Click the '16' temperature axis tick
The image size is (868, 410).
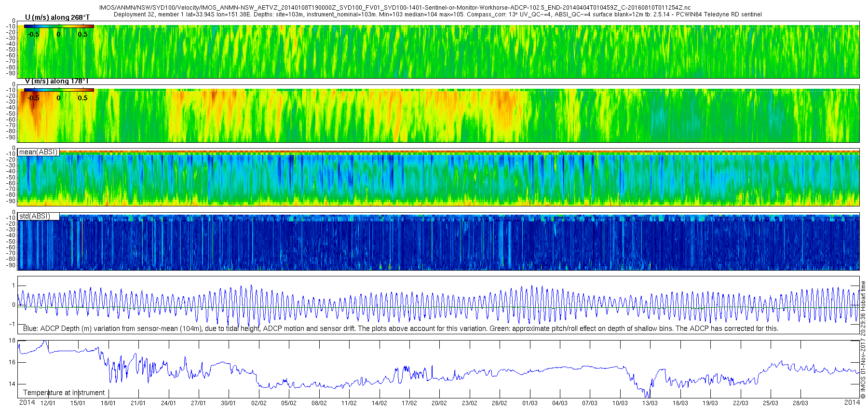(13, 362)
